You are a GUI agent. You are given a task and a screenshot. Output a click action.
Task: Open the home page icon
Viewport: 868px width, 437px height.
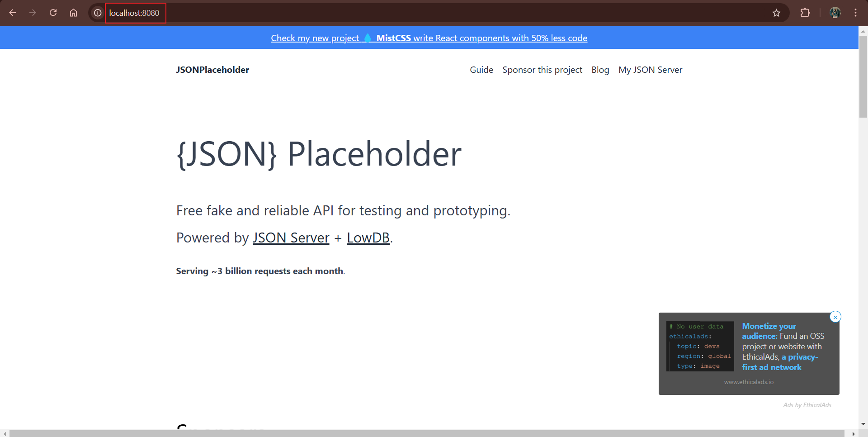pos(73,13)
